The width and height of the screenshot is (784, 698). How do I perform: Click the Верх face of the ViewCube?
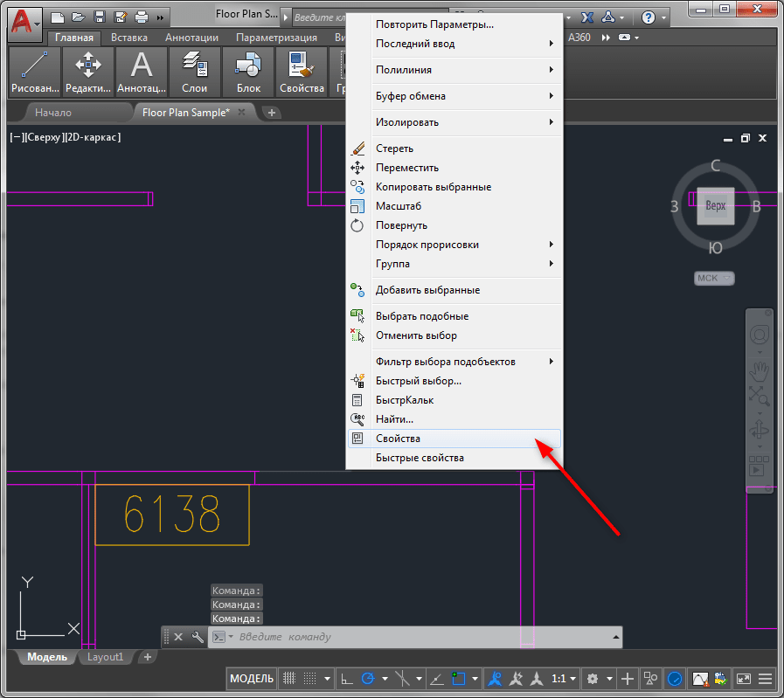tap(715, 205)
